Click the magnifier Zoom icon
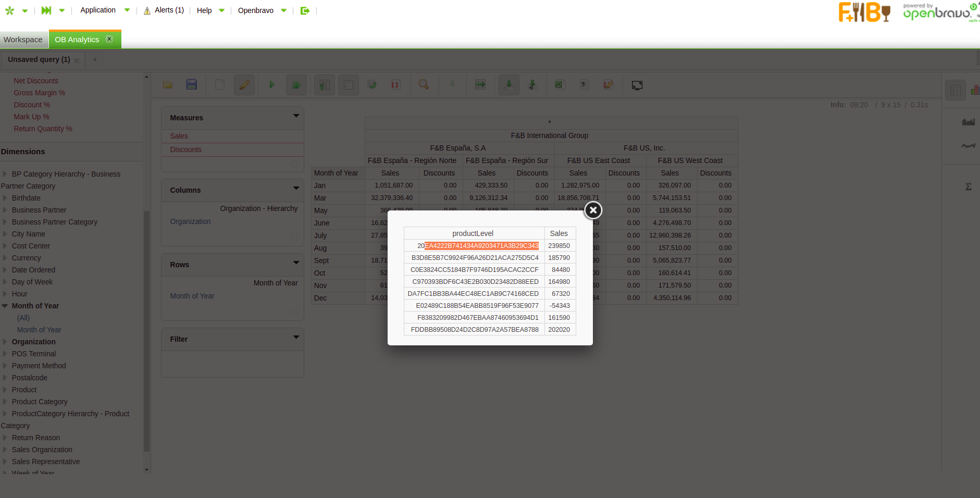Screen dimensions: 980x498 424,85
